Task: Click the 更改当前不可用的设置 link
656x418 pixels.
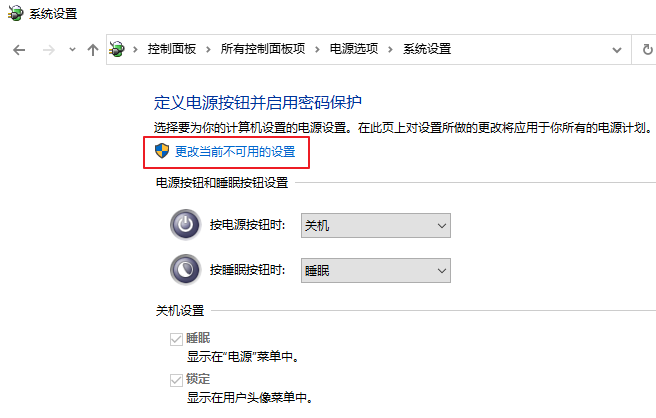Action: (x=235, y=151)
